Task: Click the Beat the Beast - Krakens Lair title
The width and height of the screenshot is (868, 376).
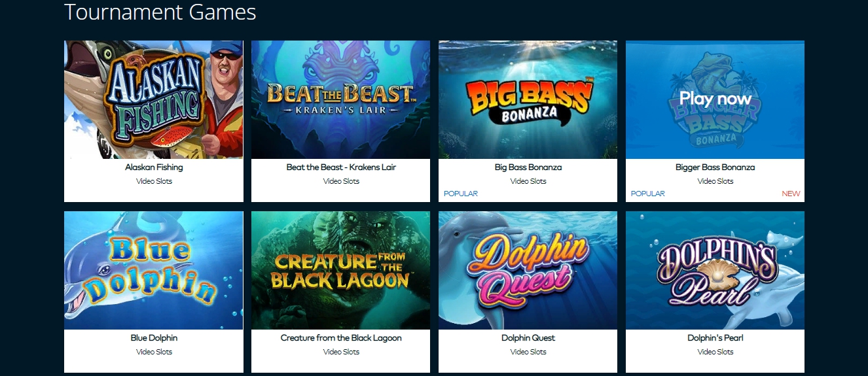Action: coord(341,167)
